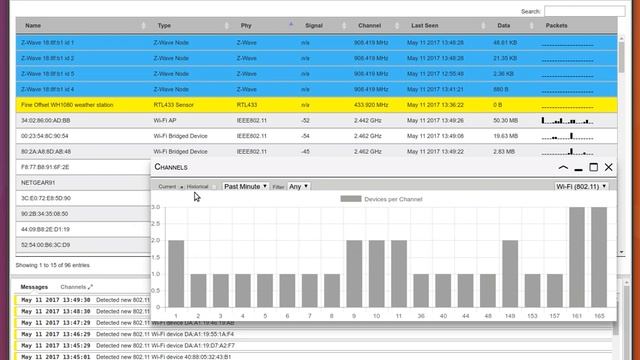Pop out the Channels tab with arrow icon
Viewport: 640px width, 360px height.
[x=91, y=287]
